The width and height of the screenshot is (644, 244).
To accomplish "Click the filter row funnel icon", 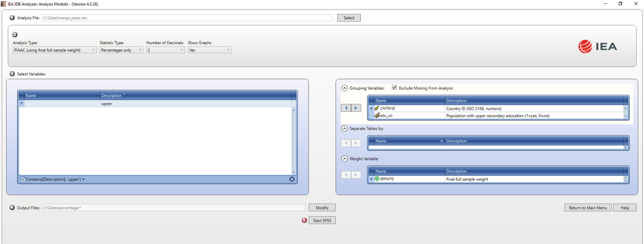I will click(21, 104).
